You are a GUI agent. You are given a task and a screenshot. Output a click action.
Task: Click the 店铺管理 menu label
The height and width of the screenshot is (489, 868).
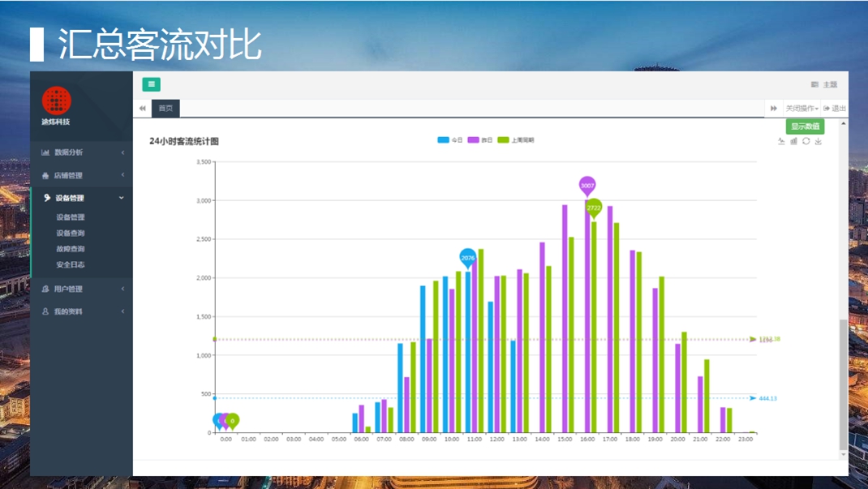pos(68,175)
